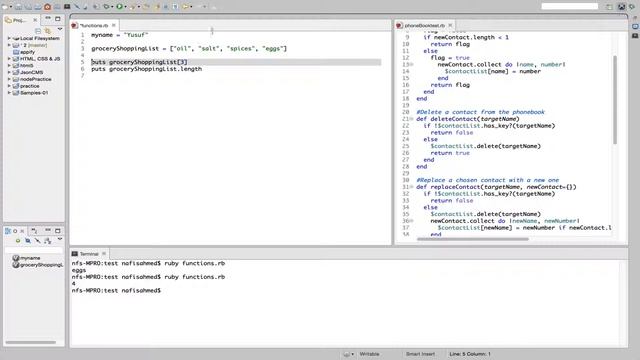640x360 pixels.
Task: Click the line 'puts groceryShoppingList.length'
Action: (x=147, y=69)
